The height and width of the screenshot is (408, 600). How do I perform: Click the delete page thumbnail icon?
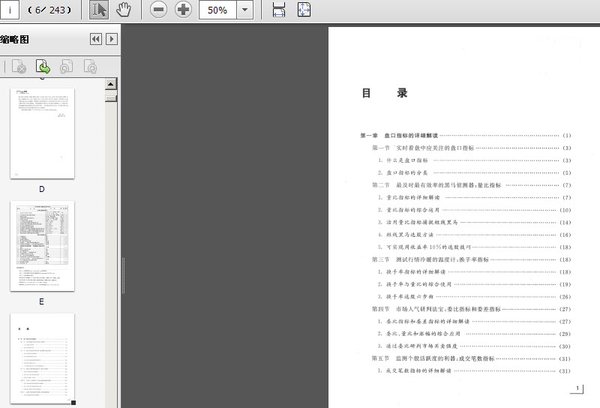tap(19, 67)
